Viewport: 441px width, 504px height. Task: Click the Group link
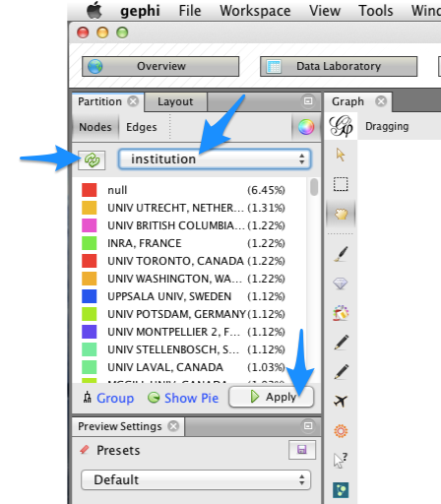[115, 398]
